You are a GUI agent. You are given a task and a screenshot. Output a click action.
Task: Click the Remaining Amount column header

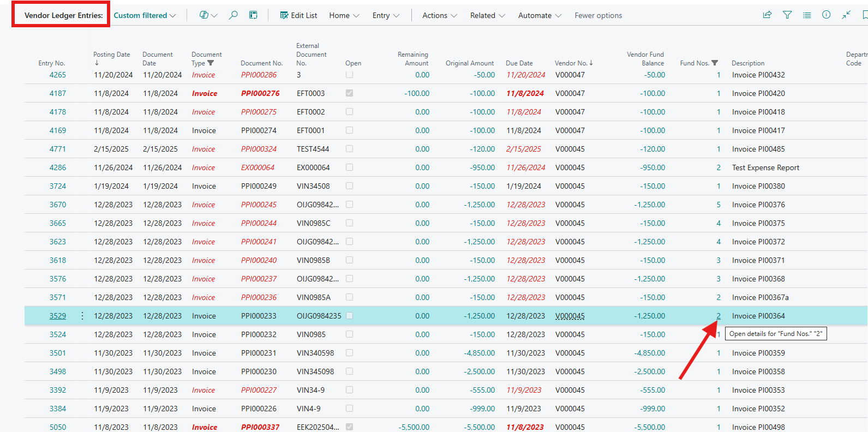[413, 58]
